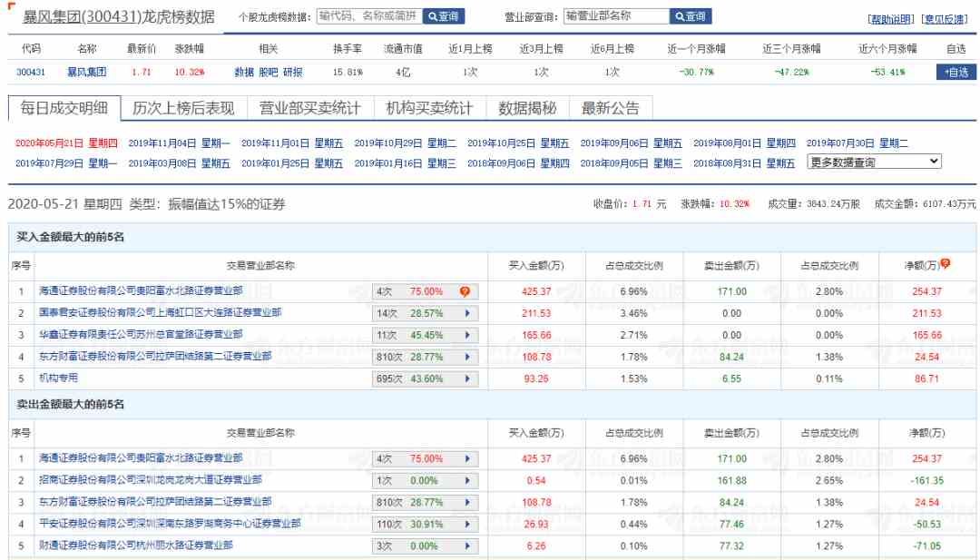
Task: Click help icon beside 净额(万) header in buy table
Action: click(x=945, y=264)
